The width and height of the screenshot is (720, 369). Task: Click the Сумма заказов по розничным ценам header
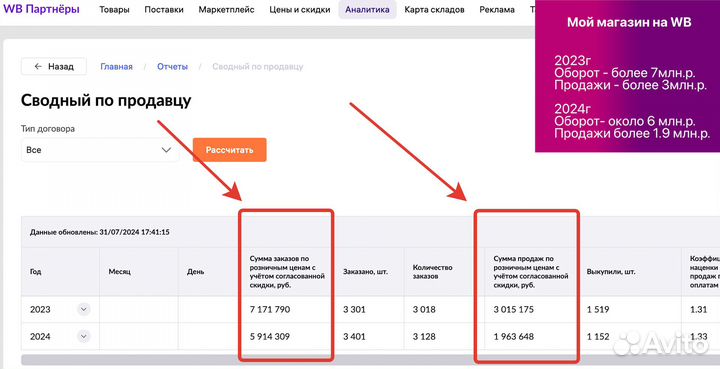click(x=287, y=272)
